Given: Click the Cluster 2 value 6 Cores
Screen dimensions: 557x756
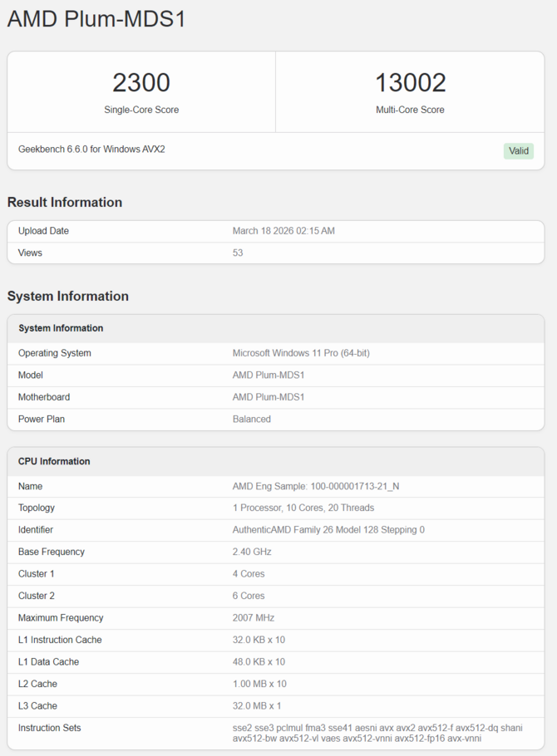Looking at the screenshot, I should (249, 596).
